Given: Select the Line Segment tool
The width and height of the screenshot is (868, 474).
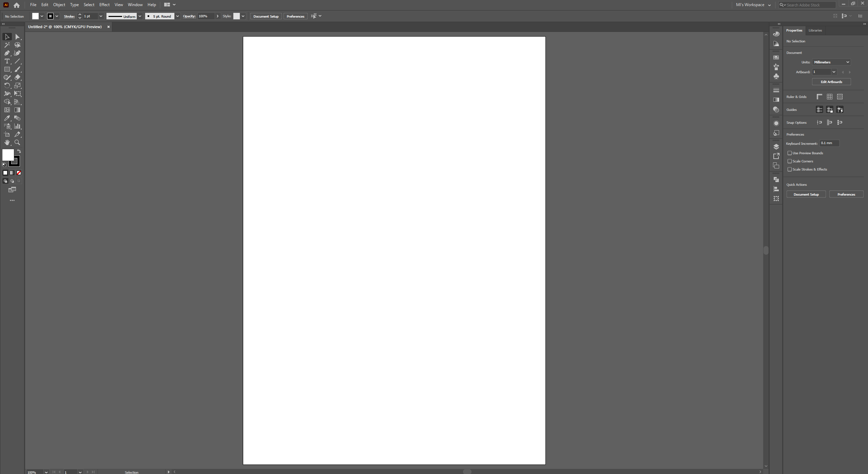Looking at the screenshot, I should pos(18,61).
